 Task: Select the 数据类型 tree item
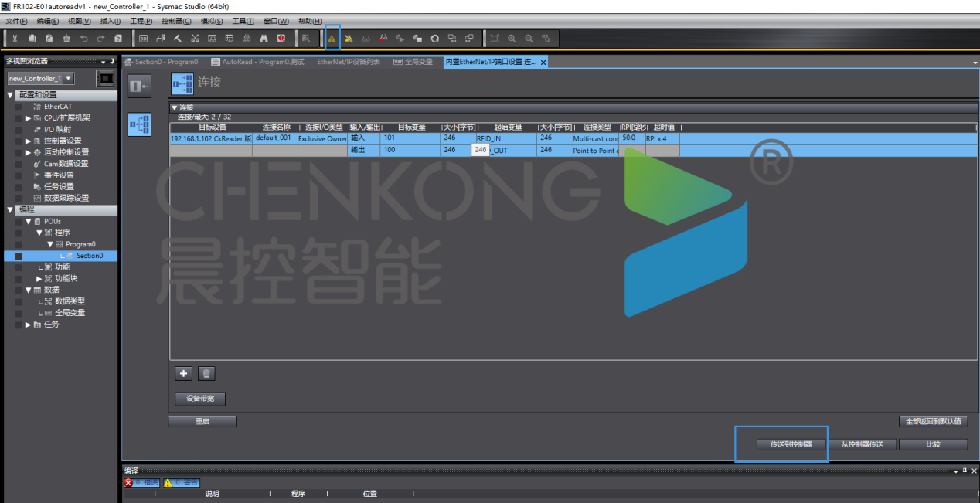point(70,301)
